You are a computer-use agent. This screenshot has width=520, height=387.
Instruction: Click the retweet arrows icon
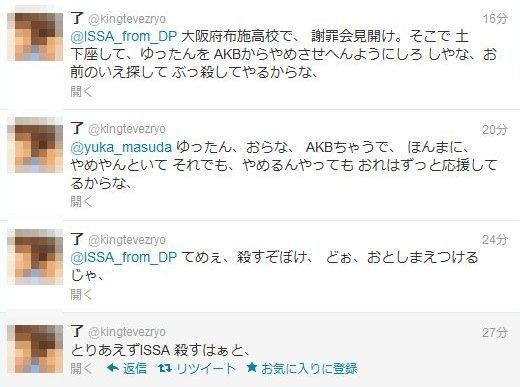pyautogui.click(x=165, y=368)
